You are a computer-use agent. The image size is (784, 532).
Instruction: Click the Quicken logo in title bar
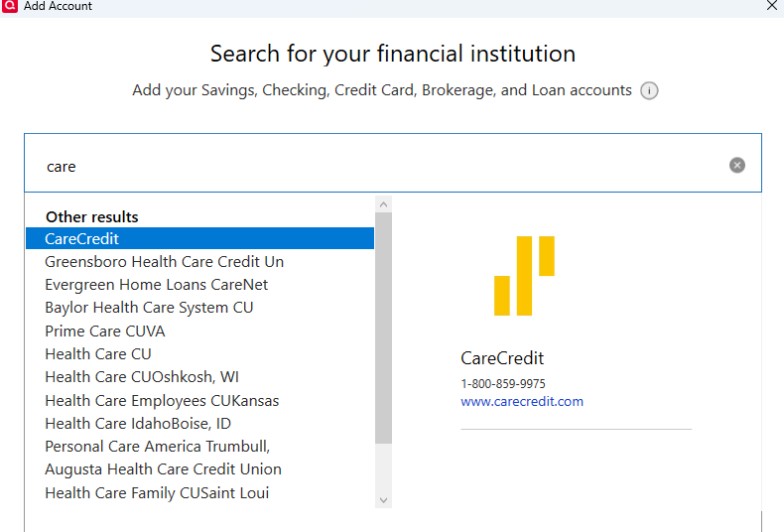[x=10, y=6]
